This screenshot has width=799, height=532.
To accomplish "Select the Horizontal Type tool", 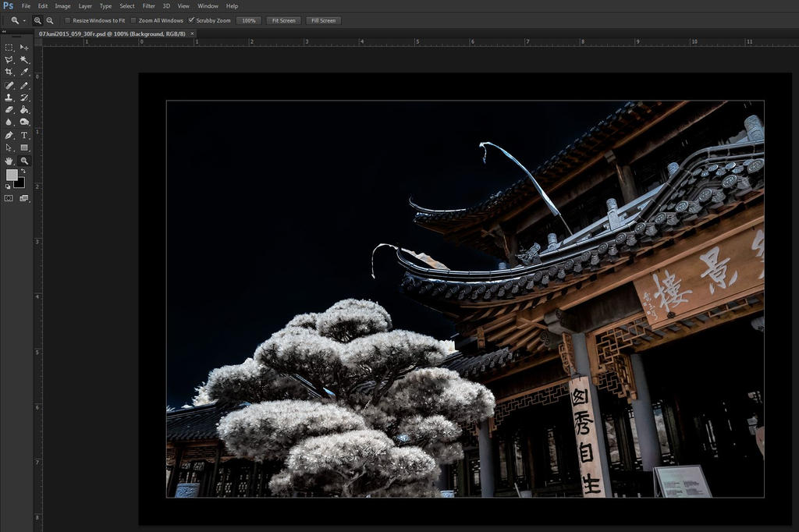I will pyautogui.click(x=23, y=134).
